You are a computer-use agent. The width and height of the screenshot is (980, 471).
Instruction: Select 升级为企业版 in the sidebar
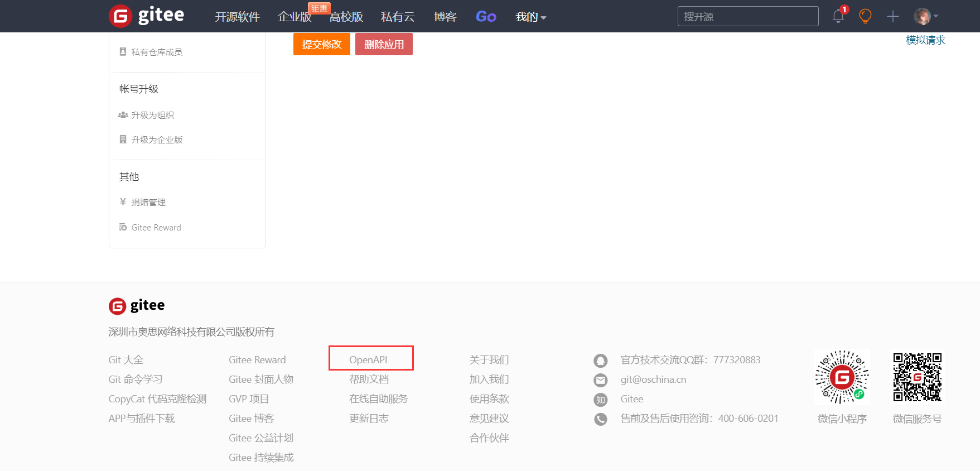coord(157,140)
